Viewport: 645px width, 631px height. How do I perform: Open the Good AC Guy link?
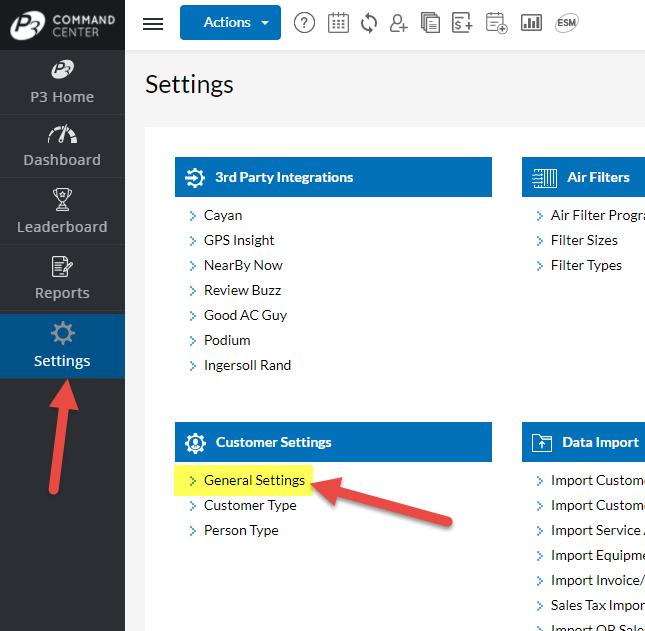coord(245,316)
